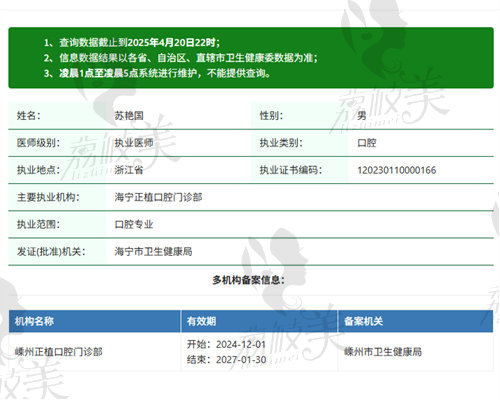Select the 口腔 category value

[x=367, y=143]
